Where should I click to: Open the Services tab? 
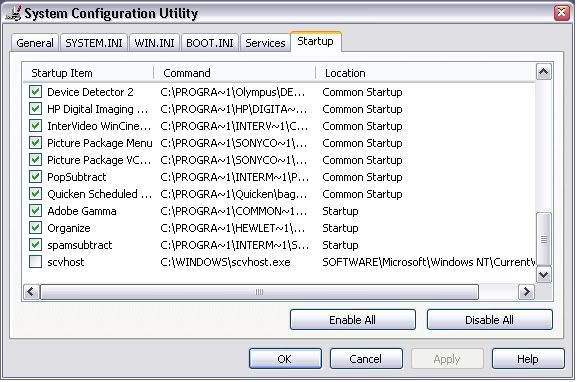point(265,43)
